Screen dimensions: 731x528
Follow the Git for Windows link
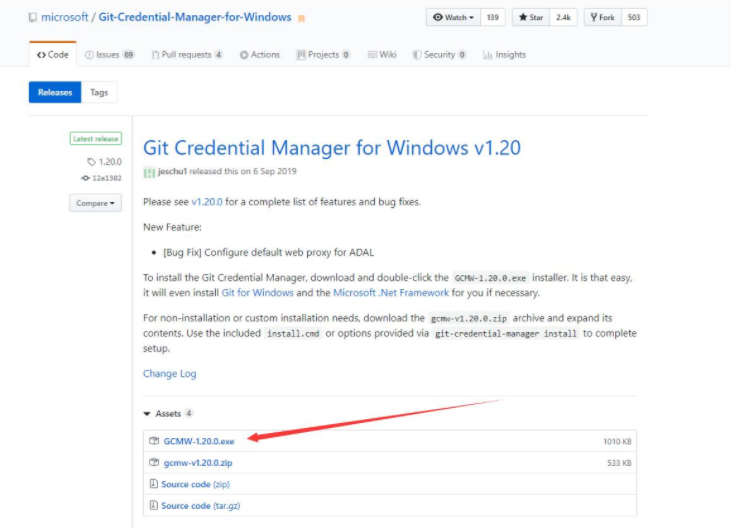click(257, 293)
